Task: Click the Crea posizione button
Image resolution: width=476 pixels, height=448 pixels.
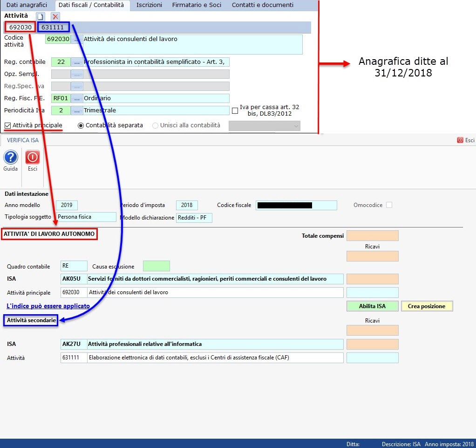Action: click(x=427, y=306)
